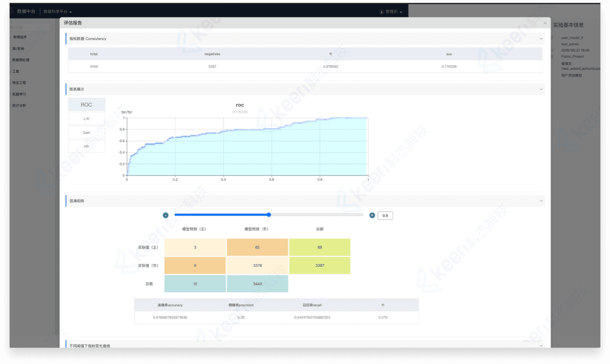Switch to the Gain chart tab
The height and width of the screenshot is (364, 610).
click(86, 132)
